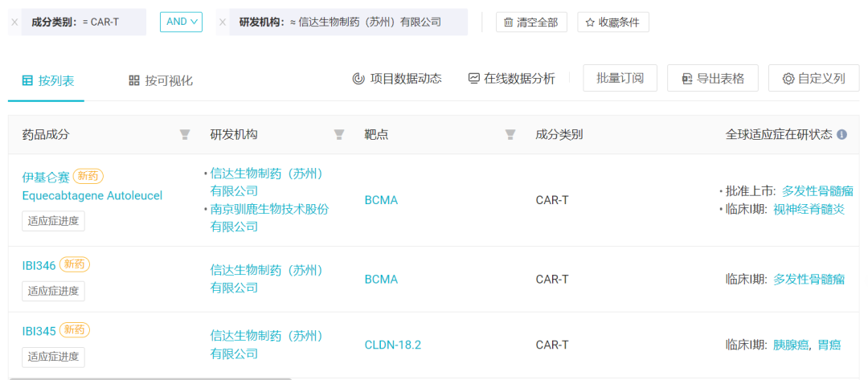This screenshot has height=380, width=868.
Task: Remove the 研发机构 filter condition
Action: (223, 22)
